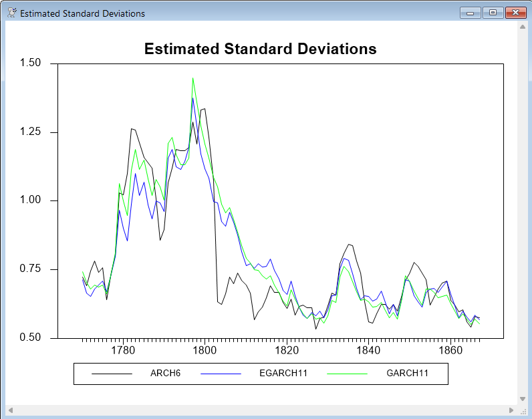Screen dimensions: 532x419
Task: Click the vertical scrollbar down arrow
Action: click(522, 398)
